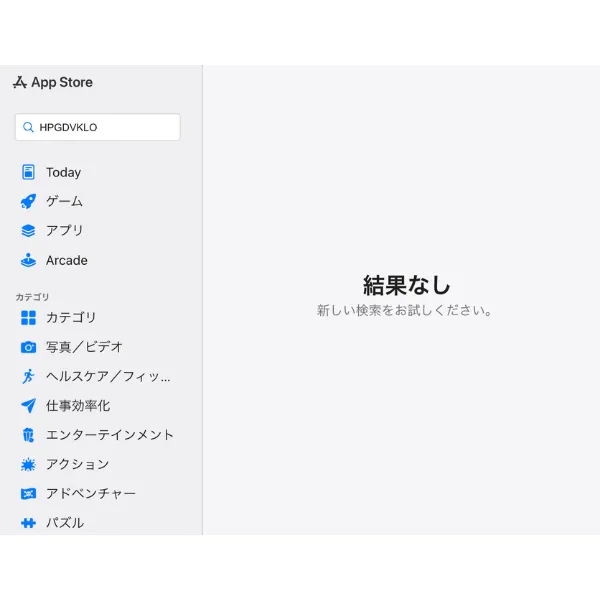Select the アドベンチャー category
The image size is (600, 600).
tap(91, 494)
